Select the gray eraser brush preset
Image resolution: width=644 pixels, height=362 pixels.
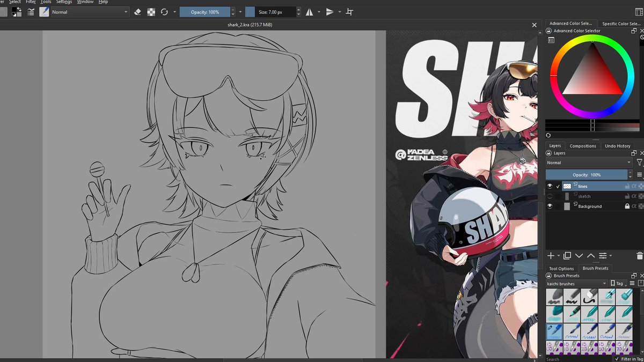click(x=590, y=297)
